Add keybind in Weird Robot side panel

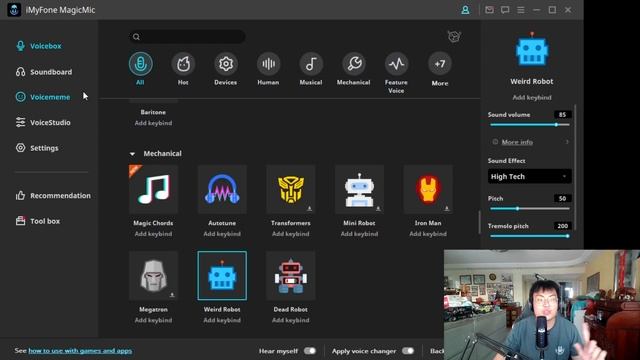[532, 98]
